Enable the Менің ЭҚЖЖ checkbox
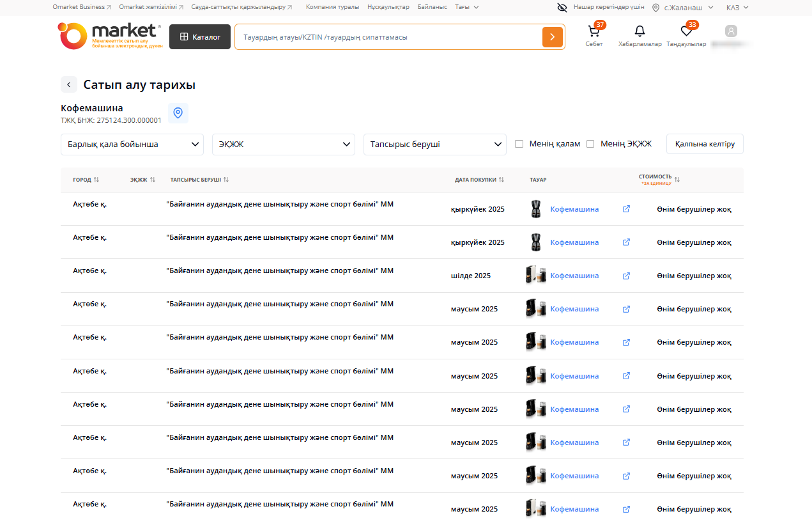The height and width of the screenshot is (525, 812). point(590,144)
